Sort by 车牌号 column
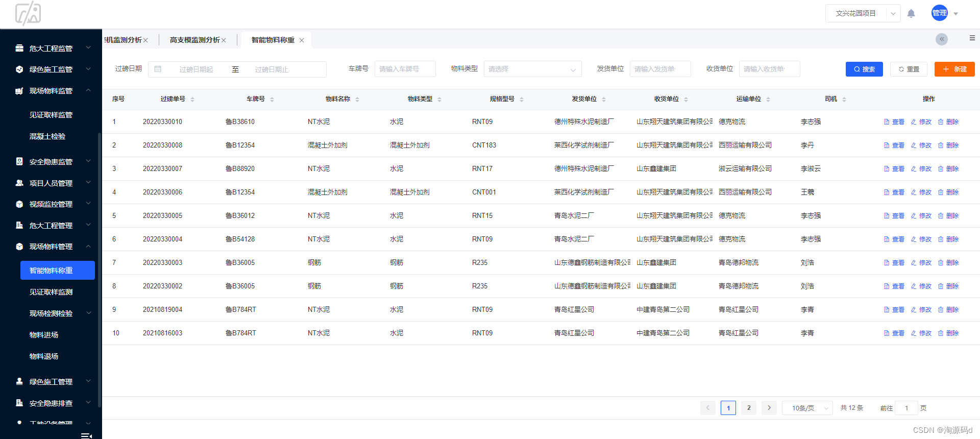 (x=272, y=100)
